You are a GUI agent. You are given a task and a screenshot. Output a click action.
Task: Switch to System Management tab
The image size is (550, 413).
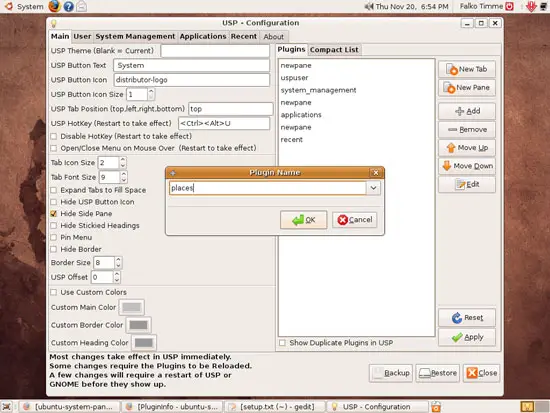tap(135, 36)
